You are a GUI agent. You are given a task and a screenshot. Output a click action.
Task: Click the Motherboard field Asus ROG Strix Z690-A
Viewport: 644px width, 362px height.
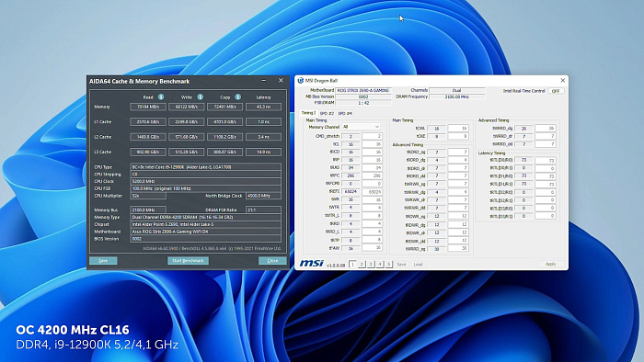(206, 232)
